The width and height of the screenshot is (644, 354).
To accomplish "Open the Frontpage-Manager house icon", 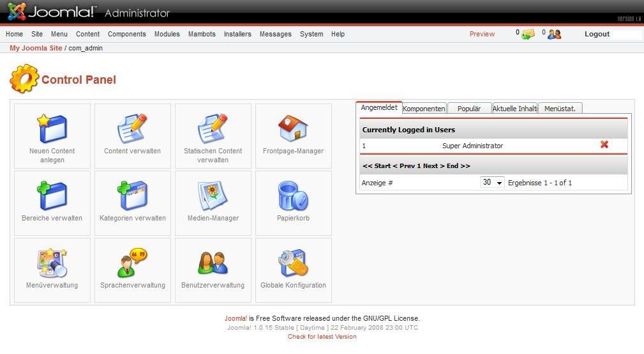I will pos(293,128).
